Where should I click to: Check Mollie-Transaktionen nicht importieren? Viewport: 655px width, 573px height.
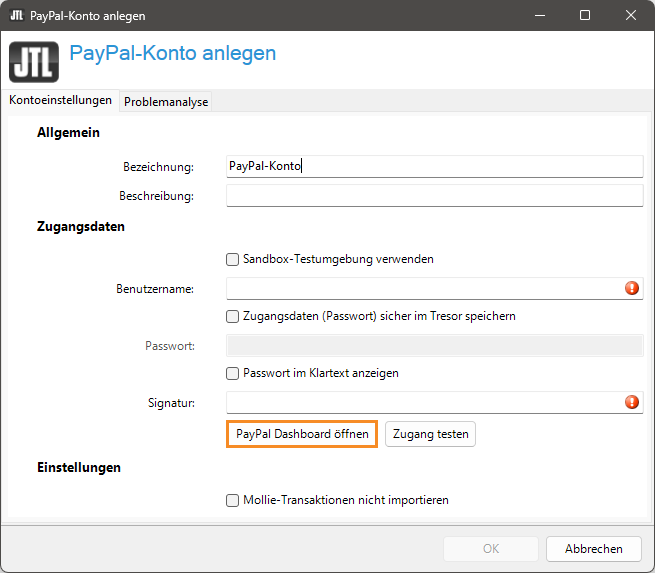(x=233, y=500)
